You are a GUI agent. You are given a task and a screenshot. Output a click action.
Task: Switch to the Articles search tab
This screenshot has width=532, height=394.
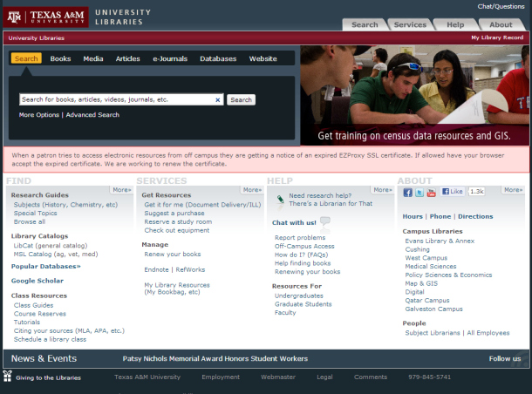click(x=127, y=58)
